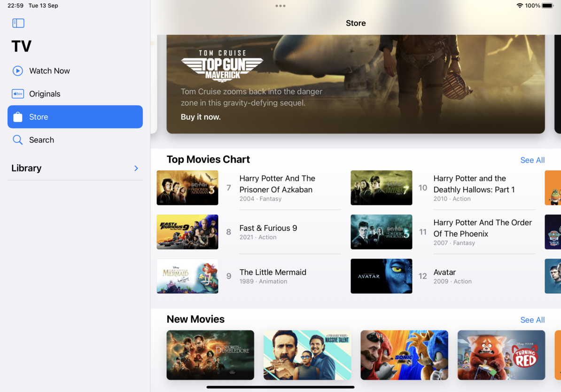Tap the home indicator bar

coord(280,387)
